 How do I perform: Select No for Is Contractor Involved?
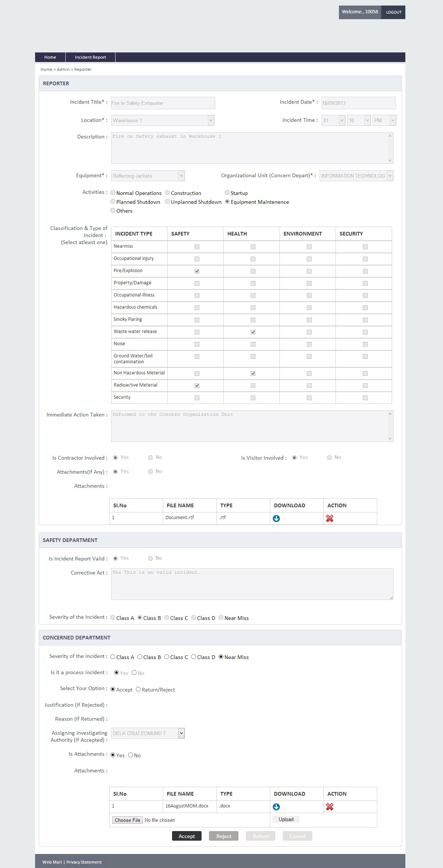tap(150, 457)
